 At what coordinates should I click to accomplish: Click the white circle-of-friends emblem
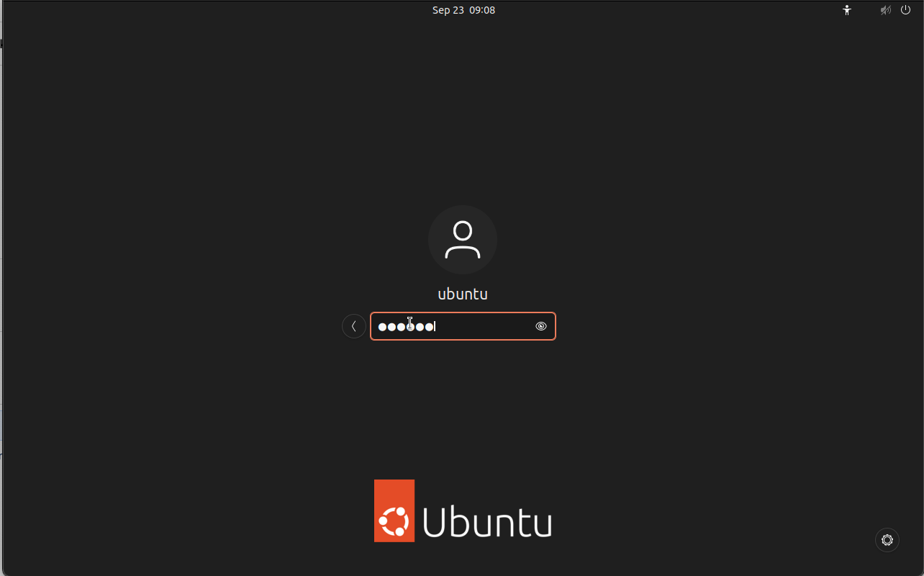coord(394,521)
